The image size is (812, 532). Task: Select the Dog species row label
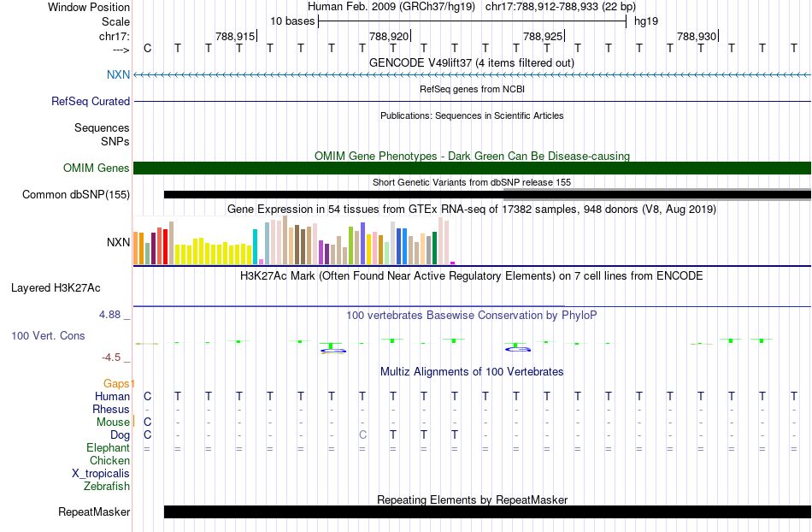click(x=121, y=434)
